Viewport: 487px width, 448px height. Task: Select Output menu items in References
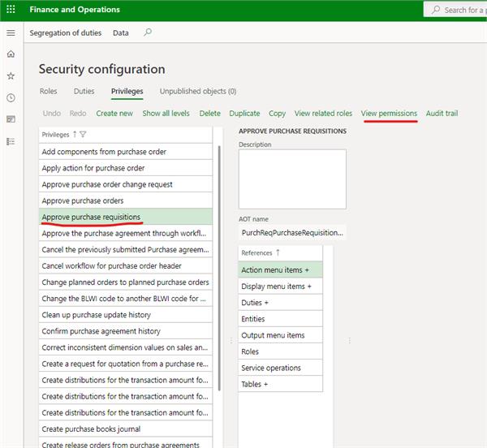(281, 335)
